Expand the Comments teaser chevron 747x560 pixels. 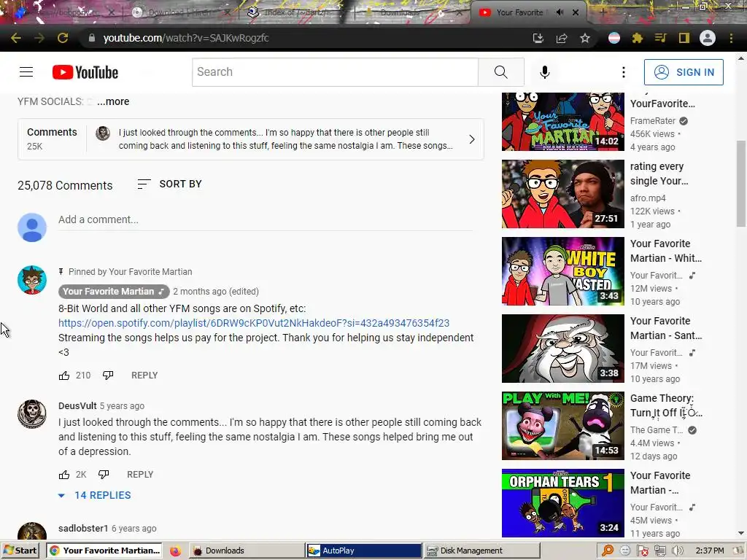(x=472, y=139)
